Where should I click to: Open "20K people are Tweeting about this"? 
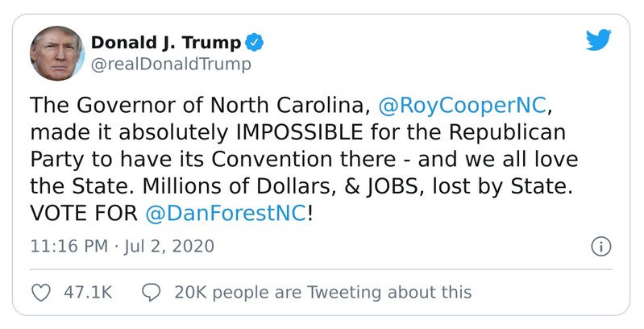[x=322, y=292]
